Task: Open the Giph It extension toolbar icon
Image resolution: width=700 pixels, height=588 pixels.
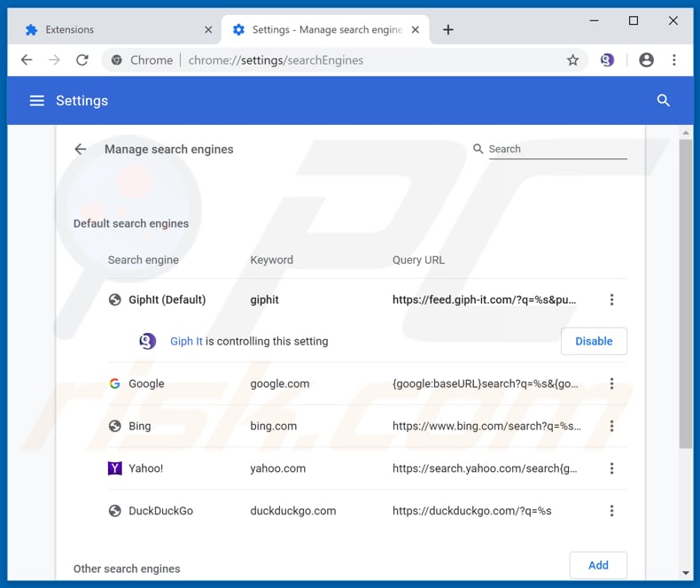Action: coord(607,60)
